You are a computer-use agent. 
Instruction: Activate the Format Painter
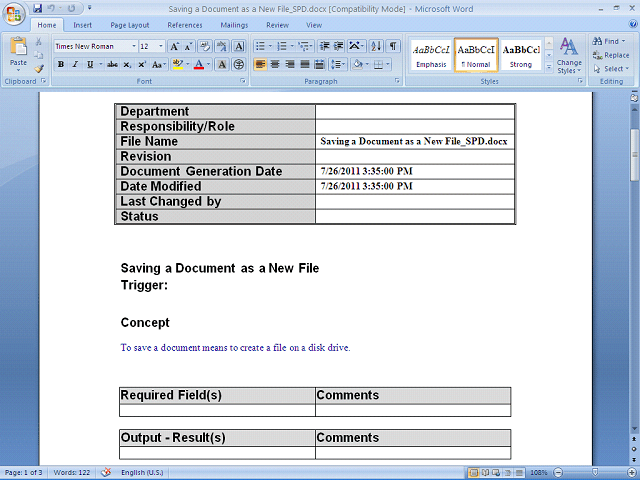(38, 69)
